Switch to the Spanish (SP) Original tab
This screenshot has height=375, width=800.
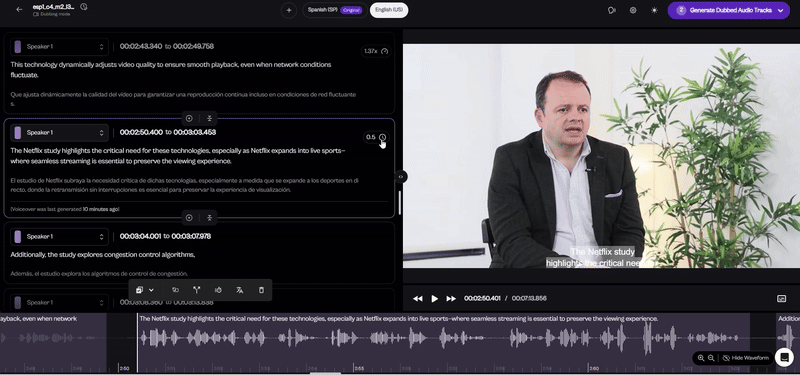click(335, 10)
